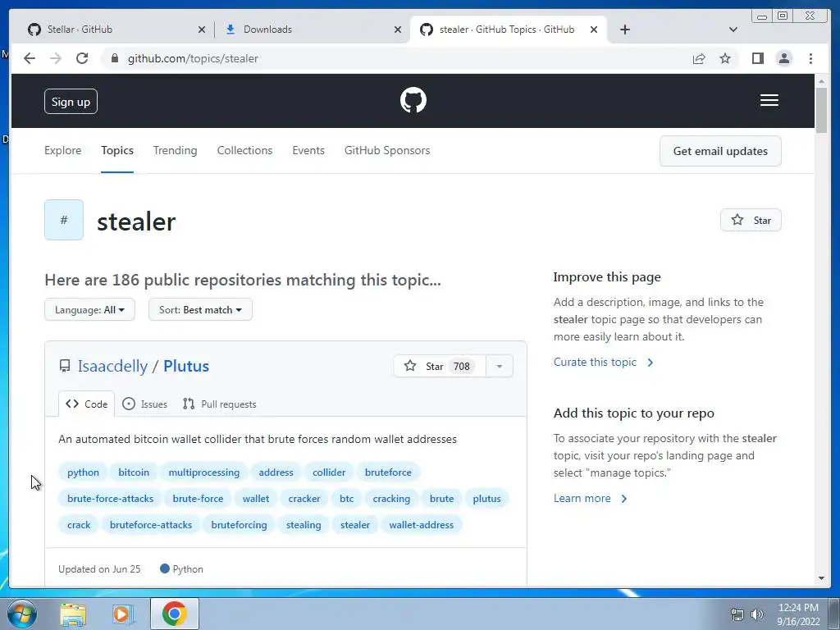This screenshot has width=840, height=630.
Task: Open Chrome three-dot menu
Action: [810, 58]
